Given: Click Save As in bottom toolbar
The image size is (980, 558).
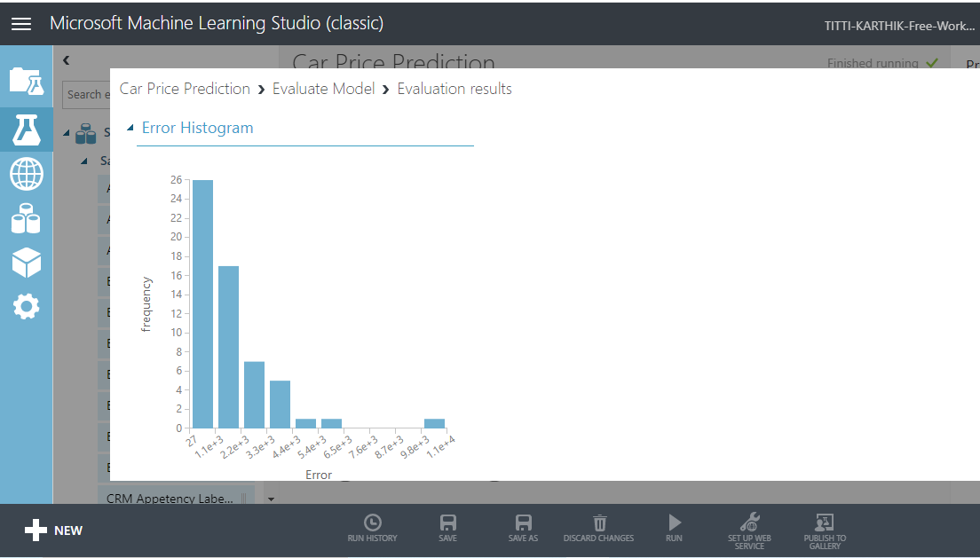Looking at the screenshot, I should click(523, 528).
